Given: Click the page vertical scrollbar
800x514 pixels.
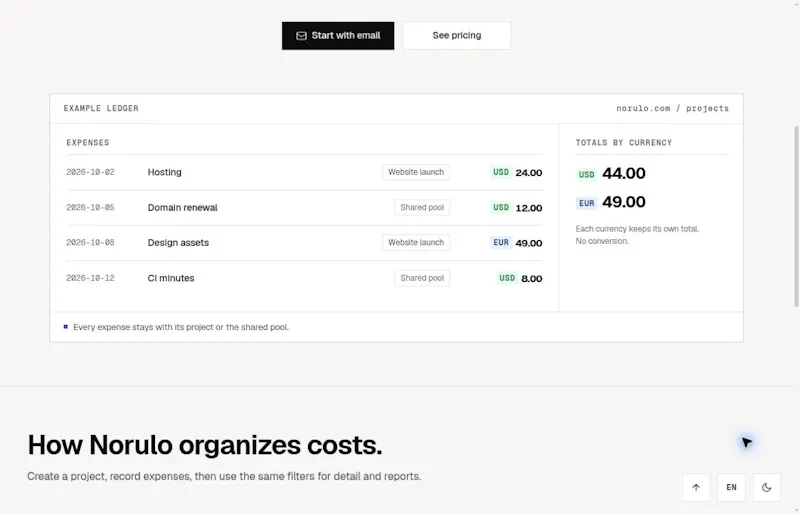Looking at the screenshot, I should pyautogui.click(x=796, y=216).
